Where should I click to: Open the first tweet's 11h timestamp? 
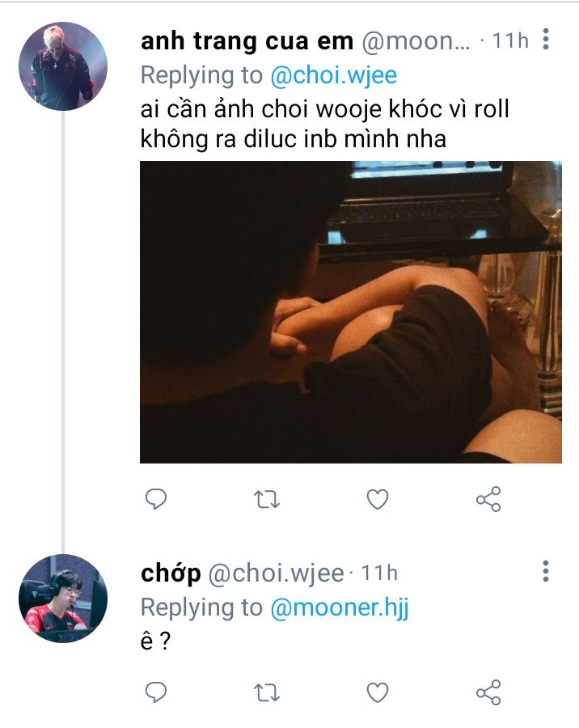pos(509,40)
